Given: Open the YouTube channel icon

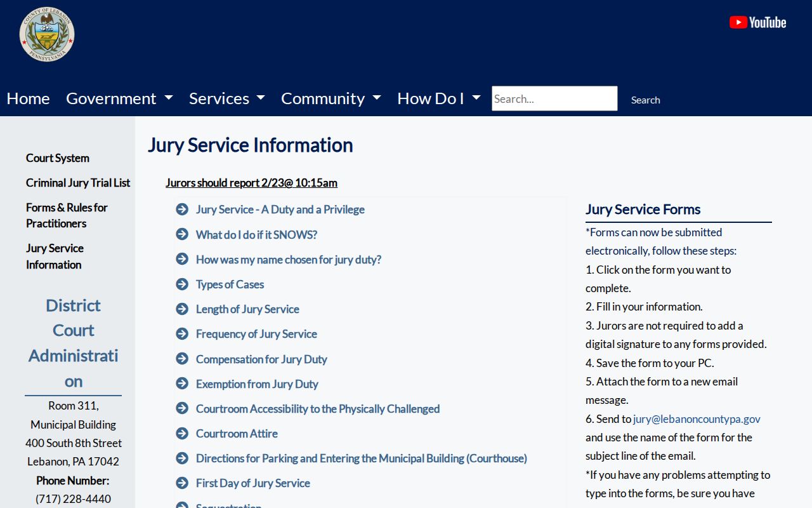Looking at the screenshot, I should click(x=757, y=23).
